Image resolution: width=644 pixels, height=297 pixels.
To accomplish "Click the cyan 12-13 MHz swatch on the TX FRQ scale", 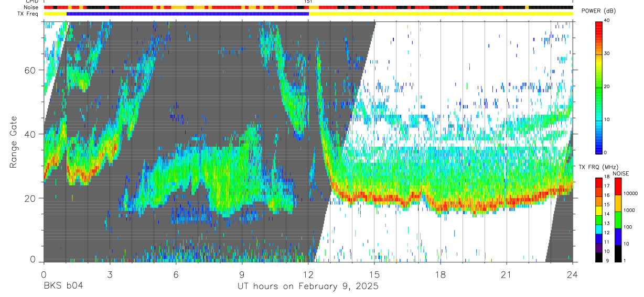I will [x=598, y=228].
